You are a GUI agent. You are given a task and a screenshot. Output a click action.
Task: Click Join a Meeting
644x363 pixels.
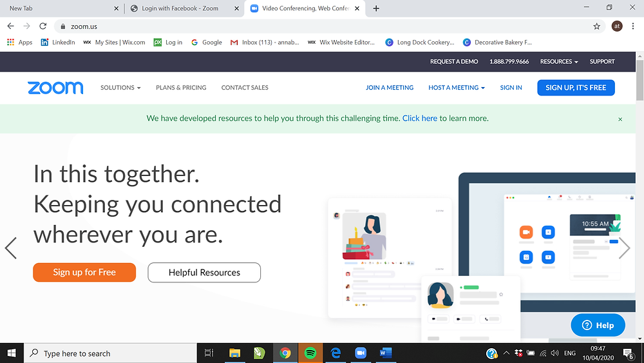coord(390,88)
